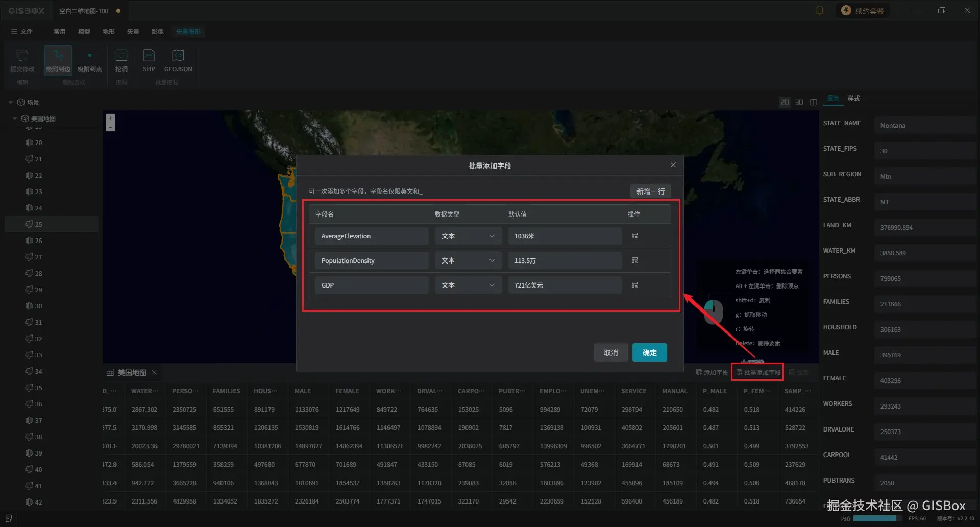Open the 文件 hamburger menu
Image resolution: width=980 pixels, height=527 pixels.
[21, 31]
